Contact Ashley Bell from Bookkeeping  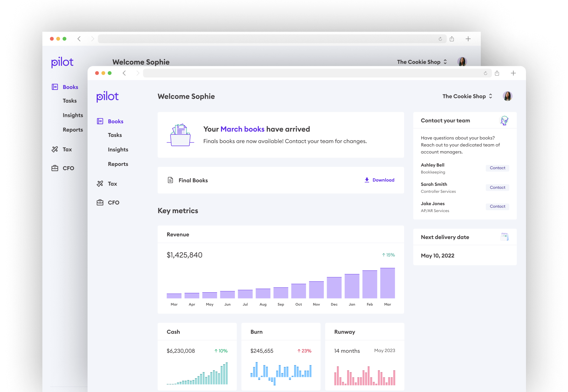point(497,168)
